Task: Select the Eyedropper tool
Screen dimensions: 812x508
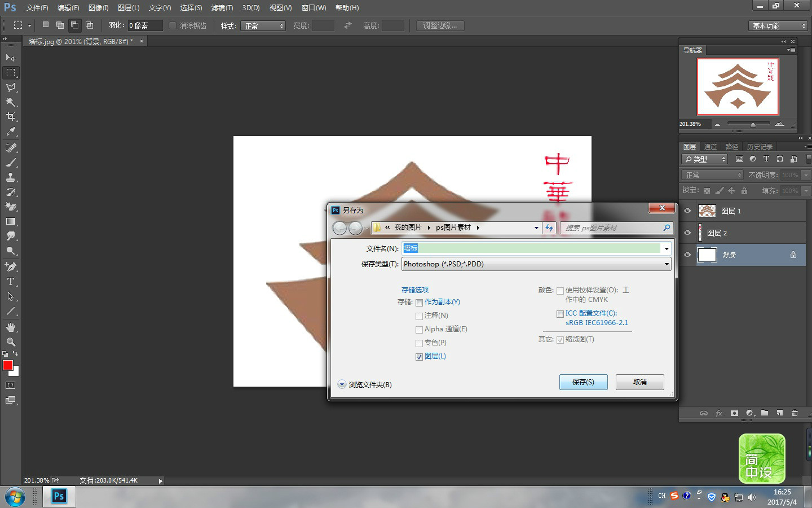Action: point(11,132)
